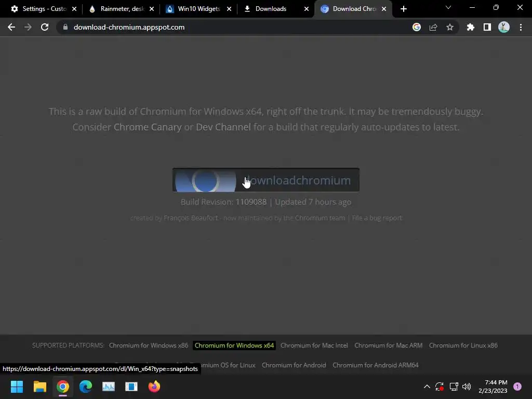532x399 pixels.
Task: Open the Windows Start menu
Action: pos(17,387)
